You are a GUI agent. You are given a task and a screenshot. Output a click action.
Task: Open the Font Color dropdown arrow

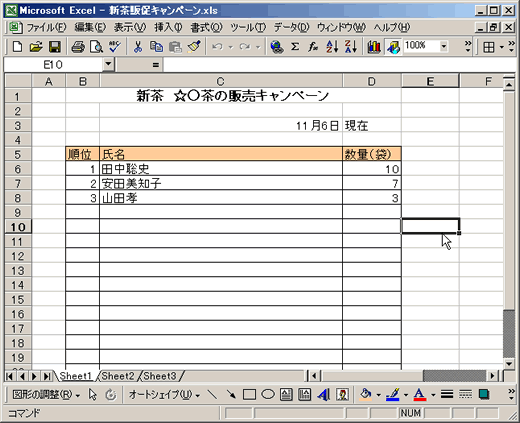[433, 395]
